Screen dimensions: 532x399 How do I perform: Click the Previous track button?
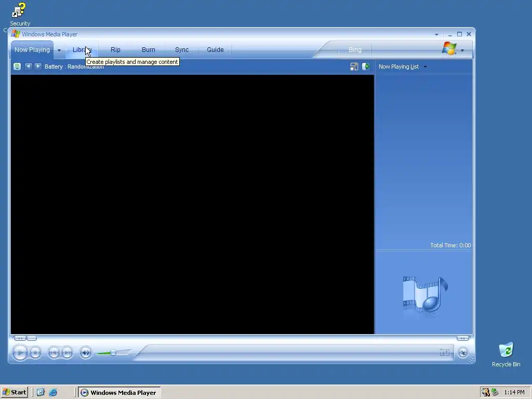[54, 353]
